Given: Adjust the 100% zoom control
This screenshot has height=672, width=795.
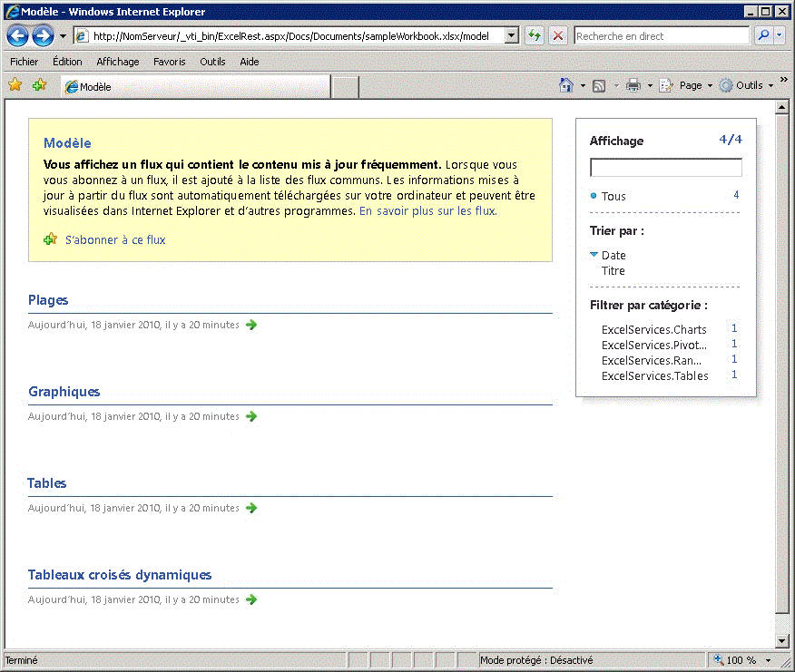Looking at the screenshot, I should click(740, 660).
